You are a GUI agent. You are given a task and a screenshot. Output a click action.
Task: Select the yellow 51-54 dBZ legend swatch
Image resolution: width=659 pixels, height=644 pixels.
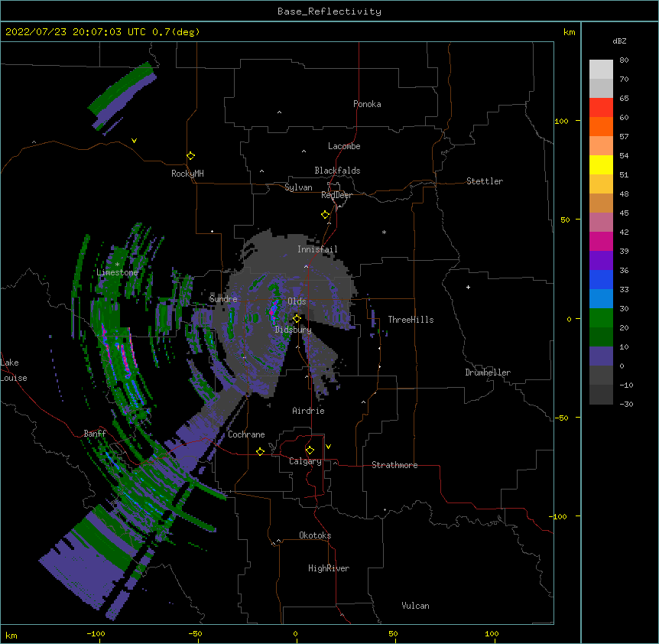click(x=601, y=165)
